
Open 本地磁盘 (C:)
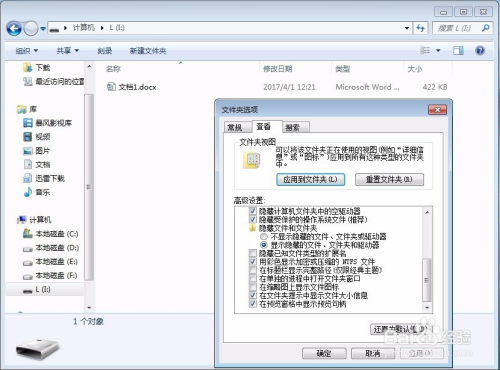coord(50,234)
